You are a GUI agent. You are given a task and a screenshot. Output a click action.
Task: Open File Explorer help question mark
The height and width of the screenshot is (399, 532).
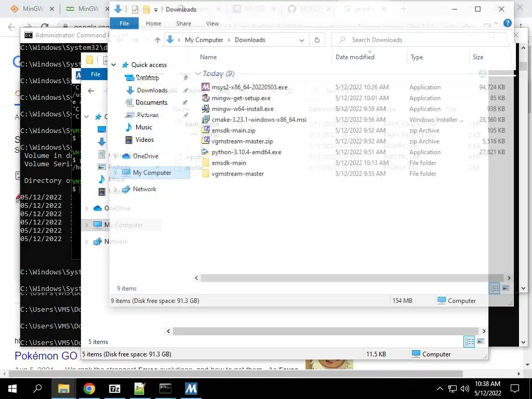coord(507,23)
